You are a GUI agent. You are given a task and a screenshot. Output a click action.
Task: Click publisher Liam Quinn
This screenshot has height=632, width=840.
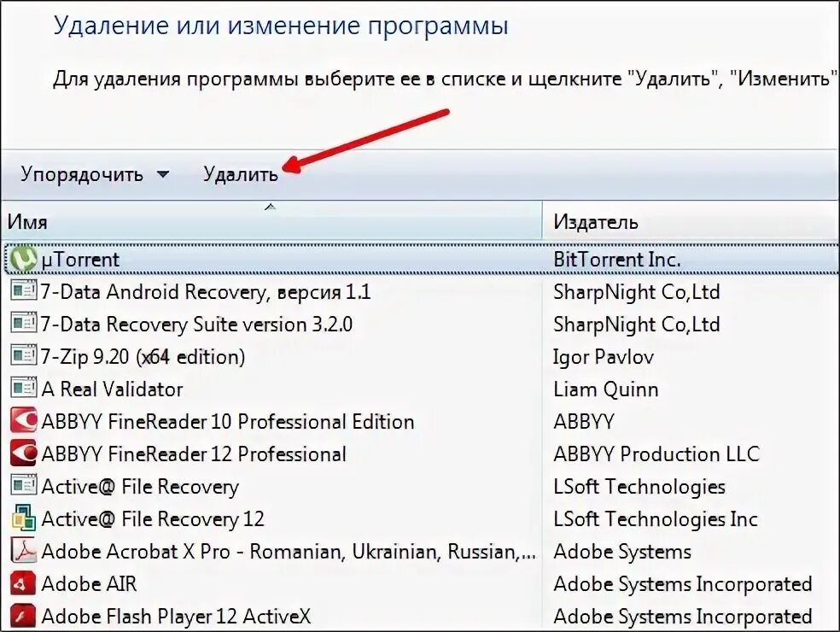tap(605, 389)
